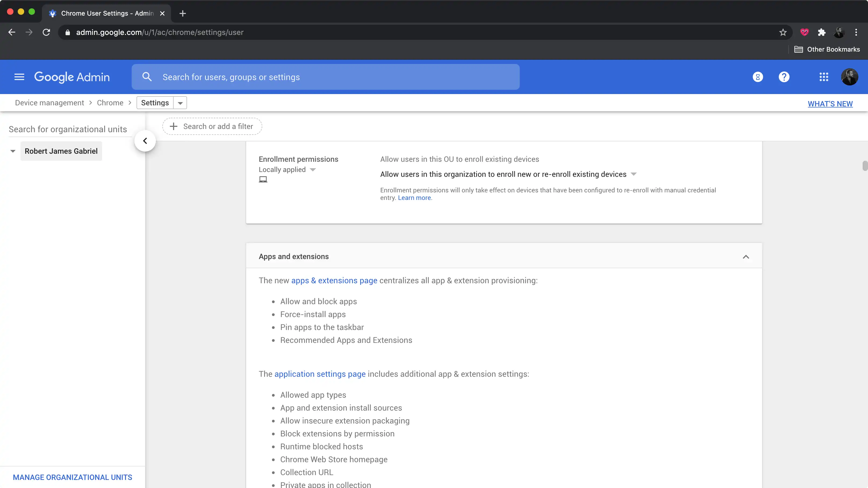This screenshot has height=488, width=868.
Task: Open Chrome three-dot menu
Action: 856,32
